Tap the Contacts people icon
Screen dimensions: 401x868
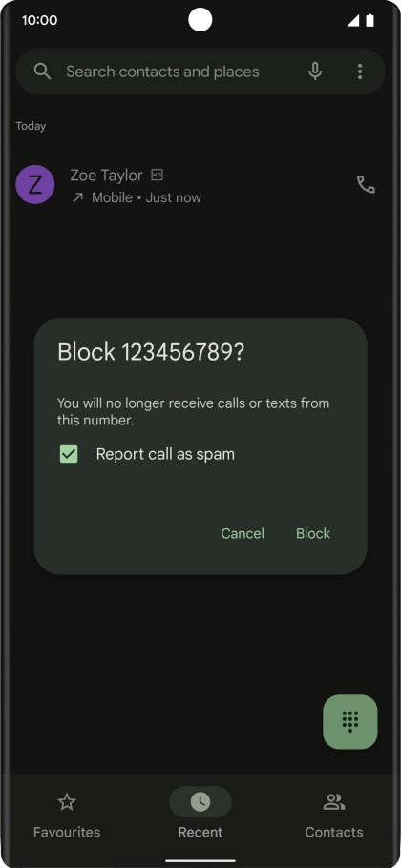[x=334, y=801]
